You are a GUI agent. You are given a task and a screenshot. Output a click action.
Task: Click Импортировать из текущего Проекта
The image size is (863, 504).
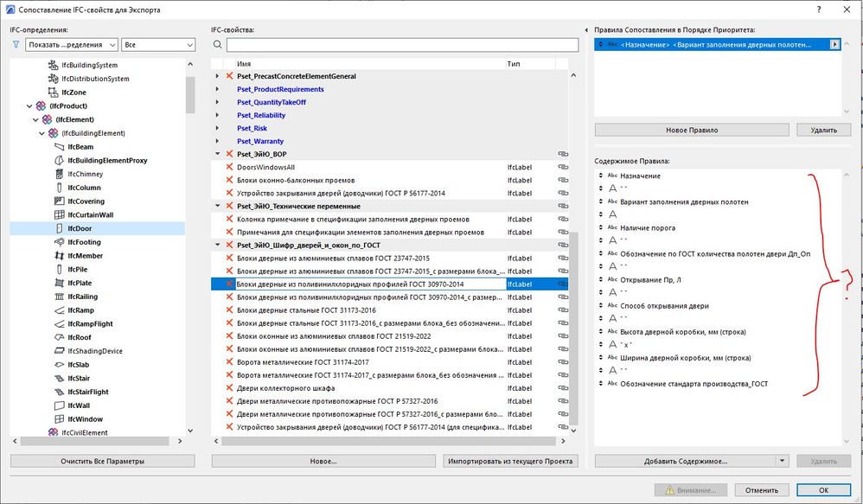pos(510,461)
